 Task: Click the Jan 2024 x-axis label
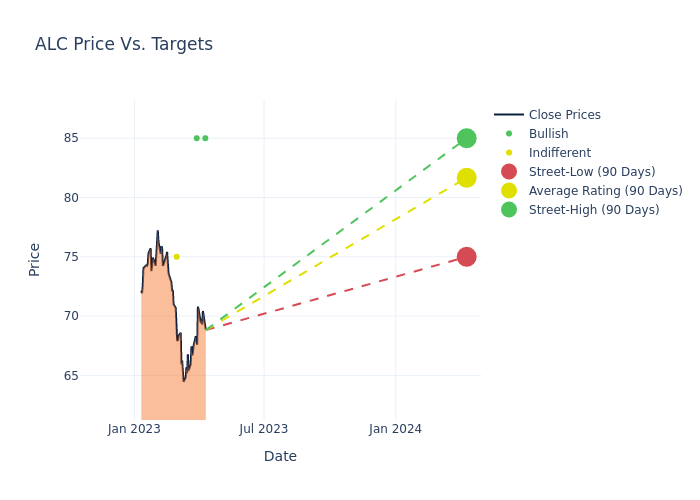click(395, 429)
